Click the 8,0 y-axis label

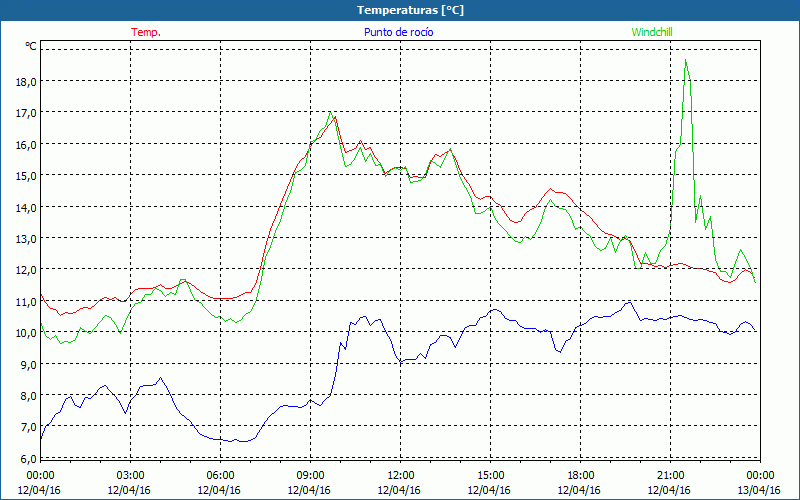[29, 395]
